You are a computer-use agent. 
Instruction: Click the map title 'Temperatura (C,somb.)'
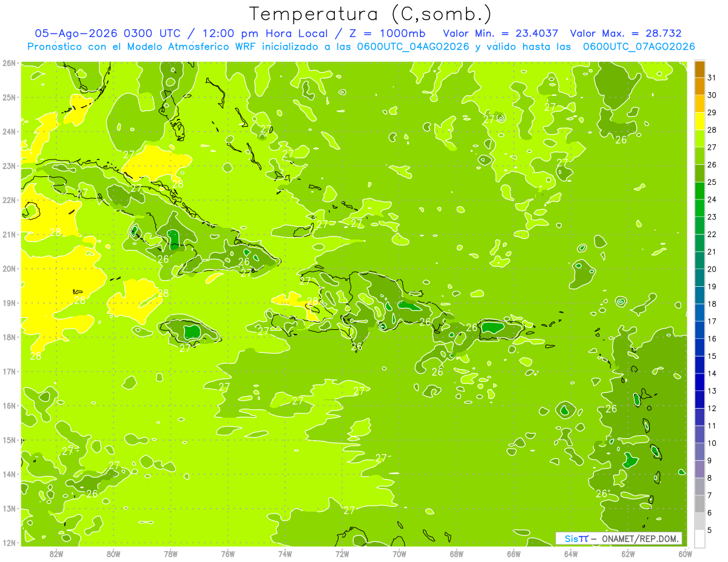pos(371,14)
